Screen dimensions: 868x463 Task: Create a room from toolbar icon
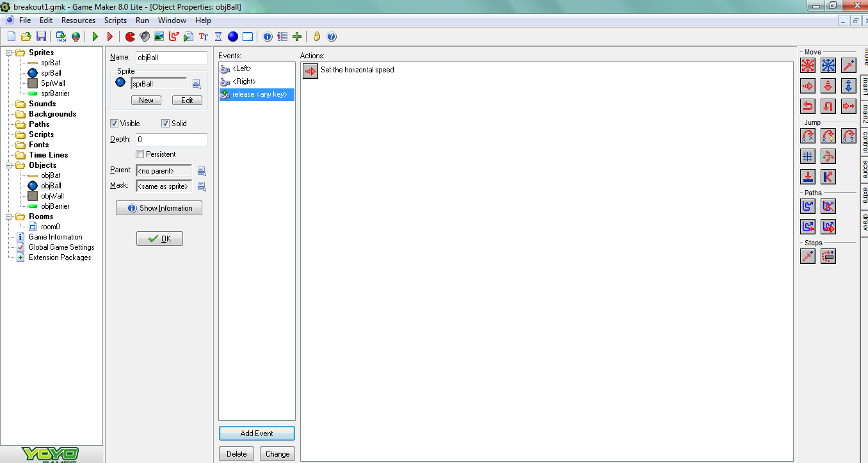pyautogui.click(x=248, y=37)
